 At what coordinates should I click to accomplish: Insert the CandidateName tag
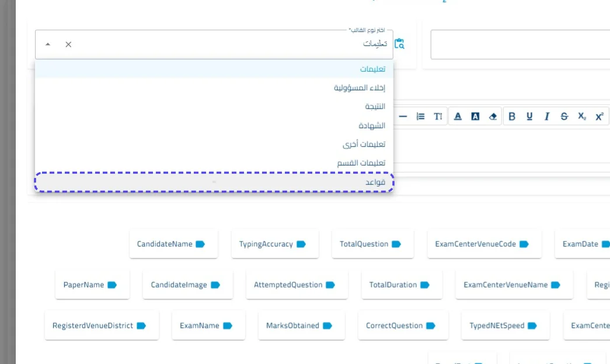(173, 244)
